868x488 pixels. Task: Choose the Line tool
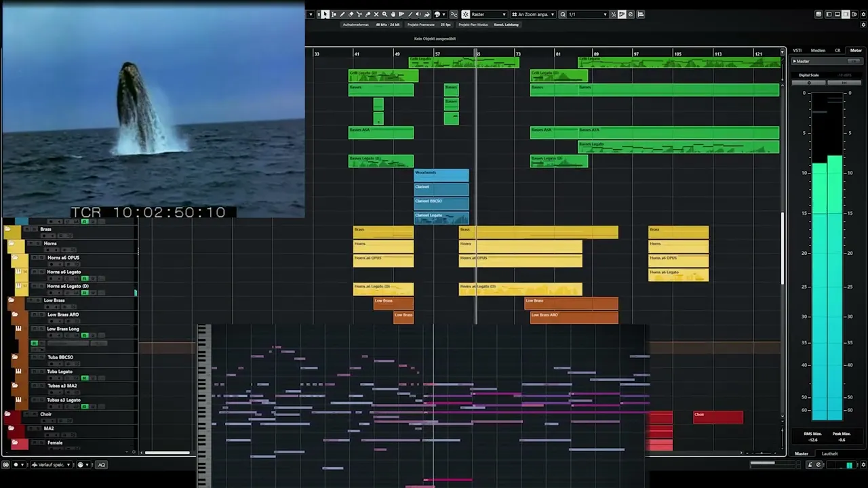(x=410, y=14)
